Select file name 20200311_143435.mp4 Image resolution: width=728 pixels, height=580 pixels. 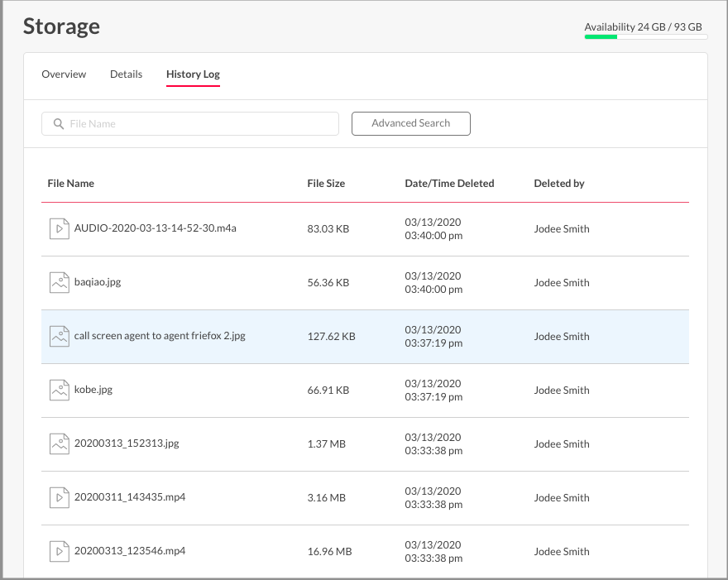pos(130,497)
